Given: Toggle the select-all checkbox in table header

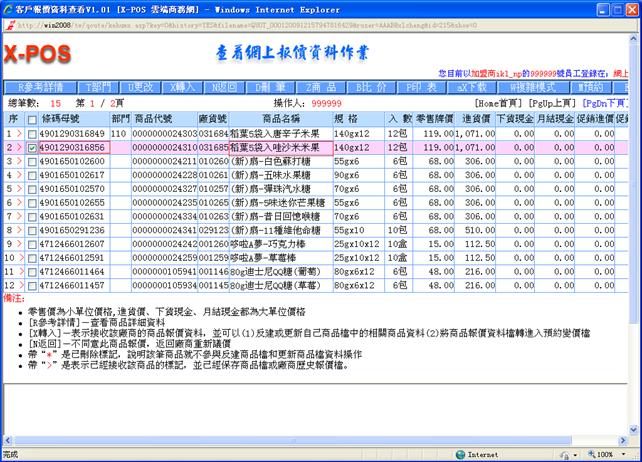Looking at the screenshot, I should pyautogui.click(x=33, y=119).
